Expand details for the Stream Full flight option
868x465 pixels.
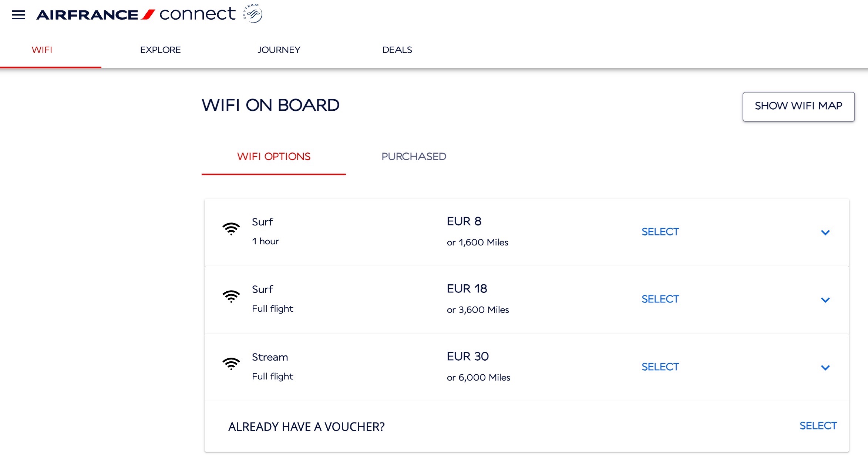(x=825, y=368)
